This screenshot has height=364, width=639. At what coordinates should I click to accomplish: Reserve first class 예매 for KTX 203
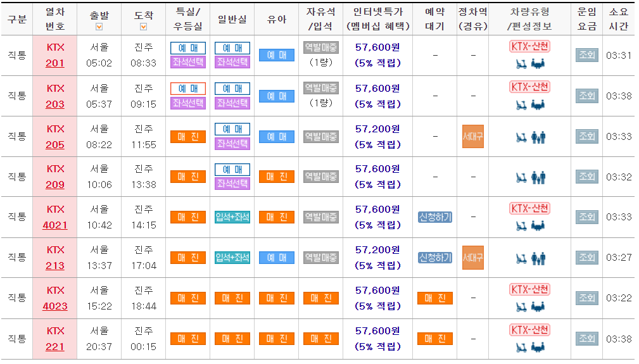188,89
